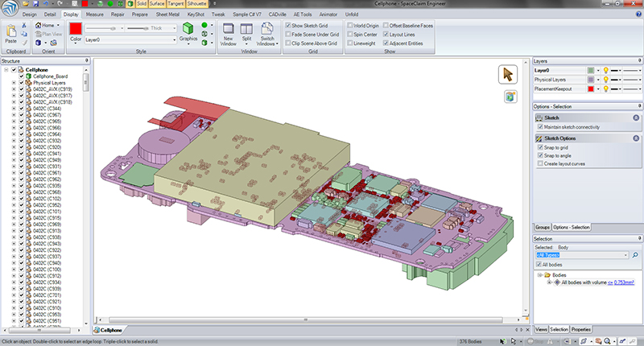Toggle the lightbulb visibility for Layer0
Viewport: 644px width, 346px height.
point(605,71)
